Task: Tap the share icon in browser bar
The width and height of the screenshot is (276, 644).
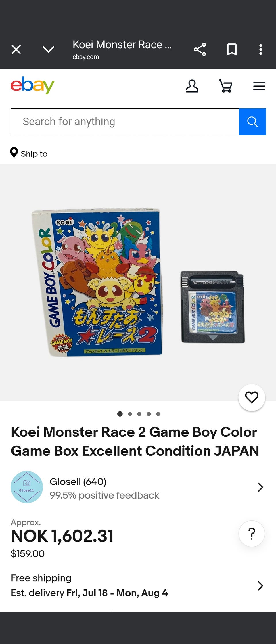Action: click(x=200, y=49)
